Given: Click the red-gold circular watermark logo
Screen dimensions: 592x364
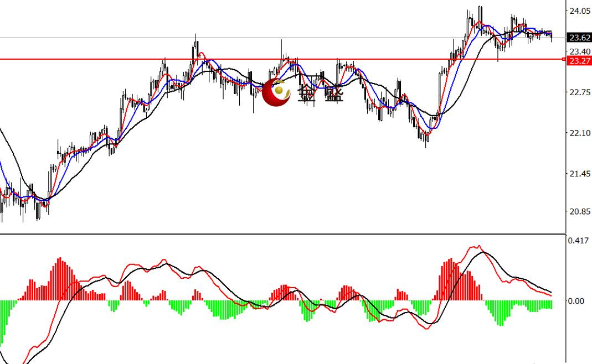Looking at the screenshot, I should [x=276, y=92].
